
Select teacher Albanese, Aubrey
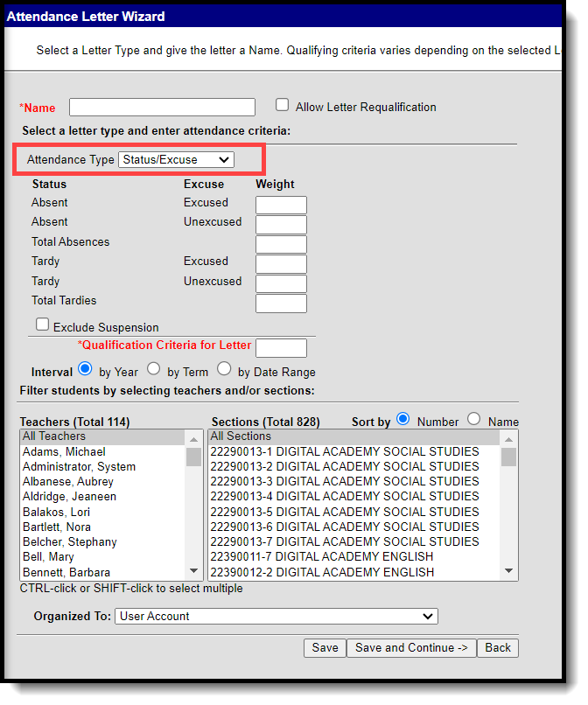pos(102,482)
